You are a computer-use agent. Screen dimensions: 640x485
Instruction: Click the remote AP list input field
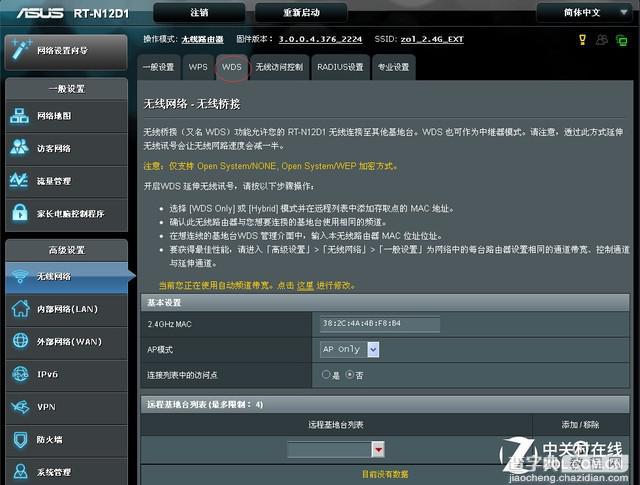tap(330, 449)
